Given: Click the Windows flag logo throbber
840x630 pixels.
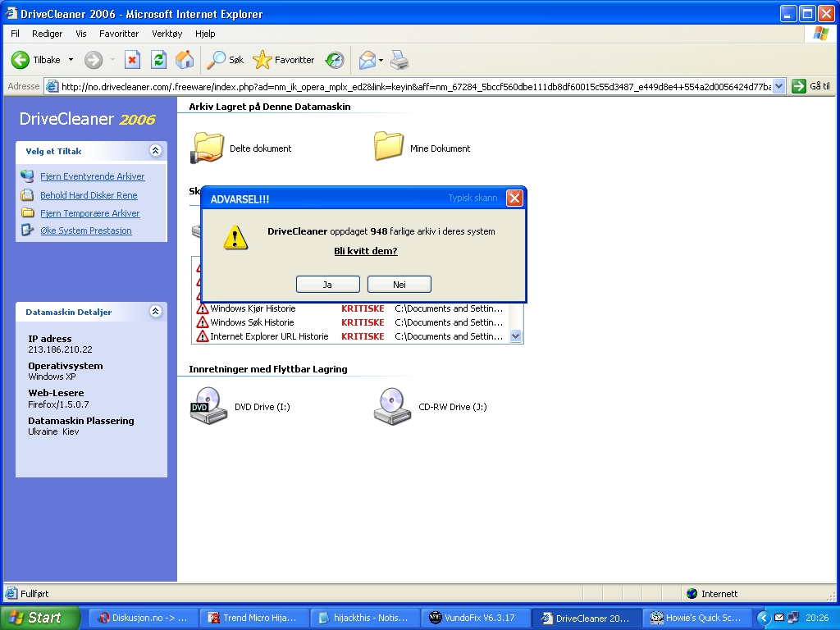Looking at the screenshot, I should [x=820, y=33].
